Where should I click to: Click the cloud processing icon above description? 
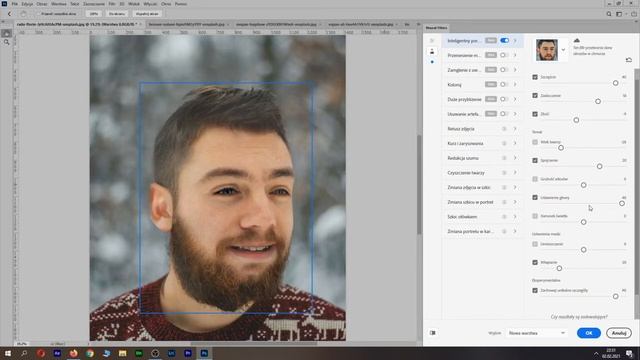(577, 40)
